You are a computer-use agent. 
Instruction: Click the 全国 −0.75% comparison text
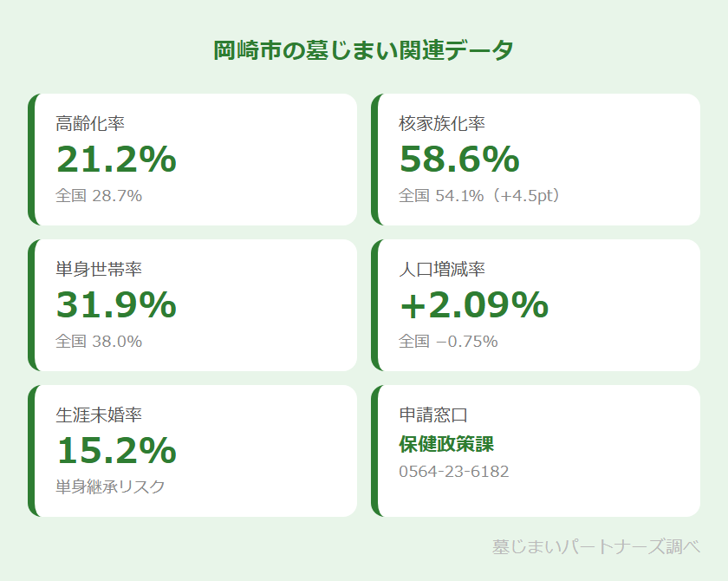coord(448,342)
